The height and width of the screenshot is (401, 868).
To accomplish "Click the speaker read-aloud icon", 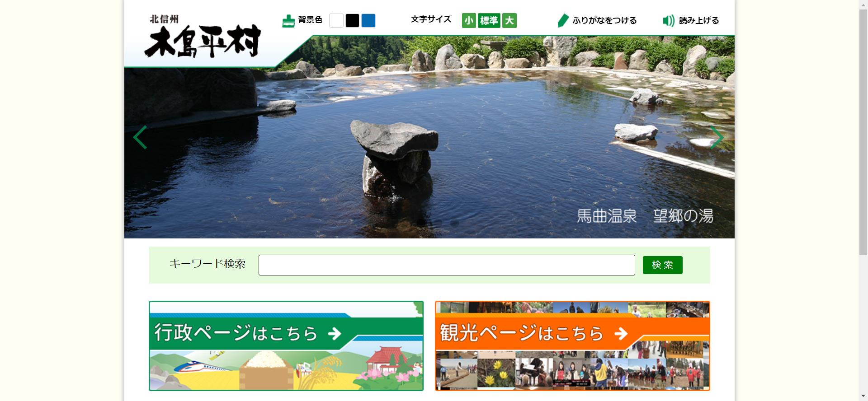I will (x=669, y=20).
